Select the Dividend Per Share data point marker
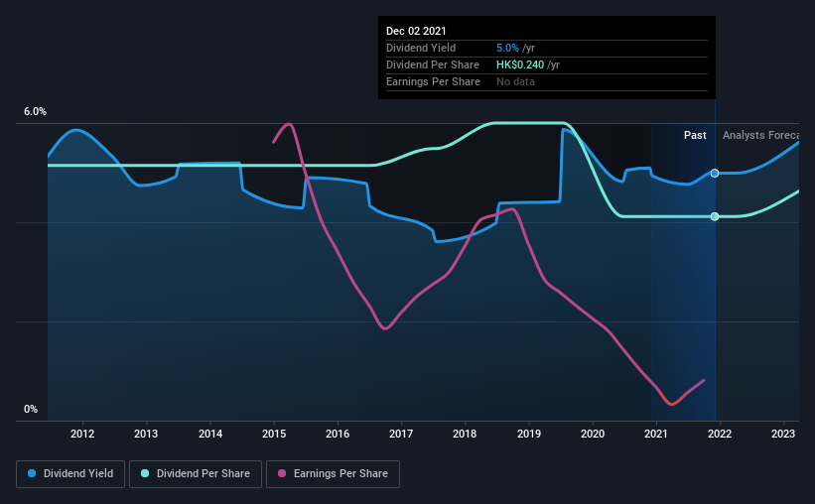This screenshot has height=504, width=815. (x=715, y=216)
